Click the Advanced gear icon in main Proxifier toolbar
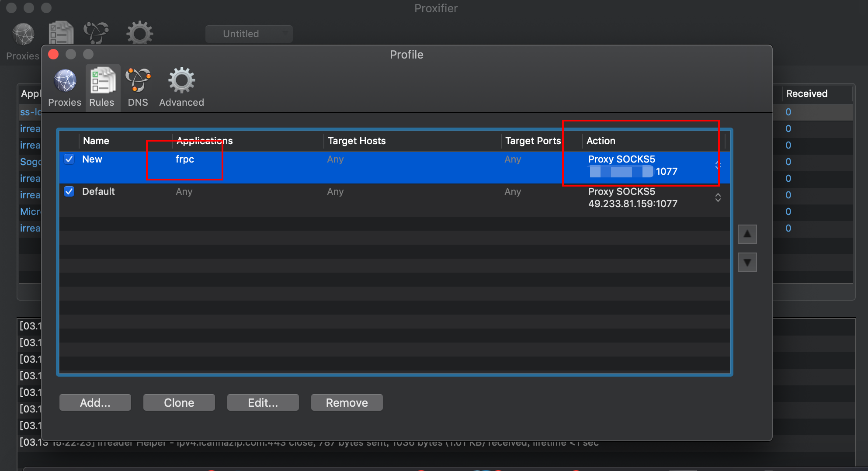868x471 pixels. 140,33
